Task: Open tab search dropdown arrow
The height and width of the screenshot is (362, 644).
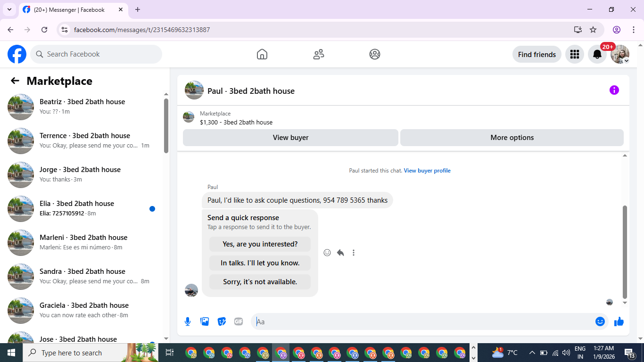Action: point(9,9)
